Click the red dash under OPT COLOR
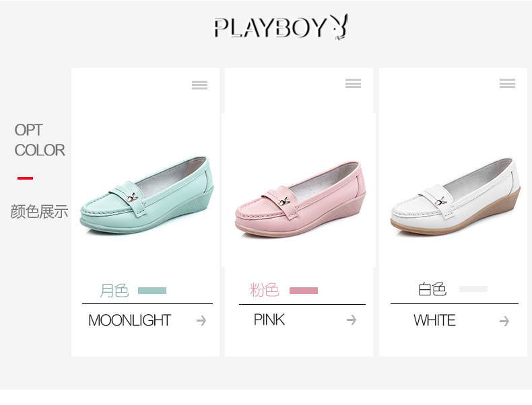This screenshot has height=405, width=532. [x=25, y=178]
